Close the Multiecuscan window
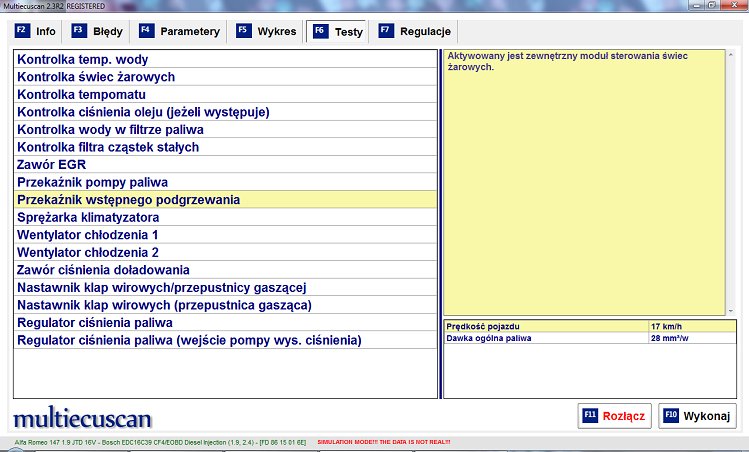Viewport: 749px width, 452px height. (x=736, y=5)
